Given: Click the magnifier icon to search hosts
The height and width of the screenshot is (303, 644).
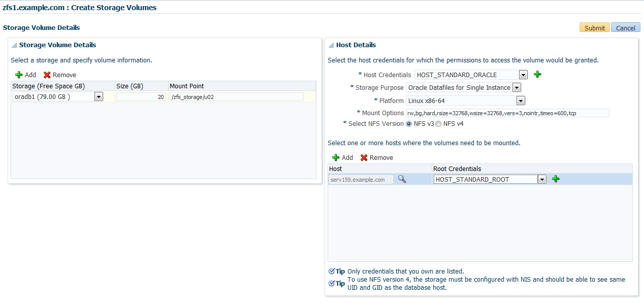Looking at the screenshot, I should pos(402,179).
